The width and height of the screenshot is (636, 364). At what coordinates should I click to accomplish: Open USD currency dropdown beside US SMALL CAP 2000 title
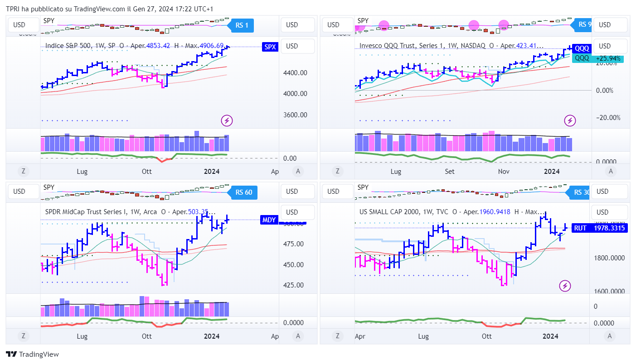point(602,212)
